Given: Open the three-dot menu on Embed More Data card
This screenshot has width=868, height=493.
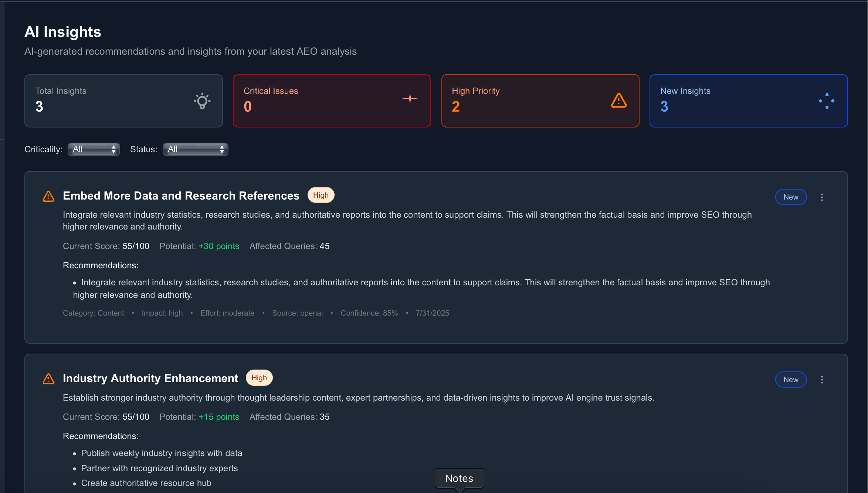Looking at the screenshot, I should coord(822,197).
